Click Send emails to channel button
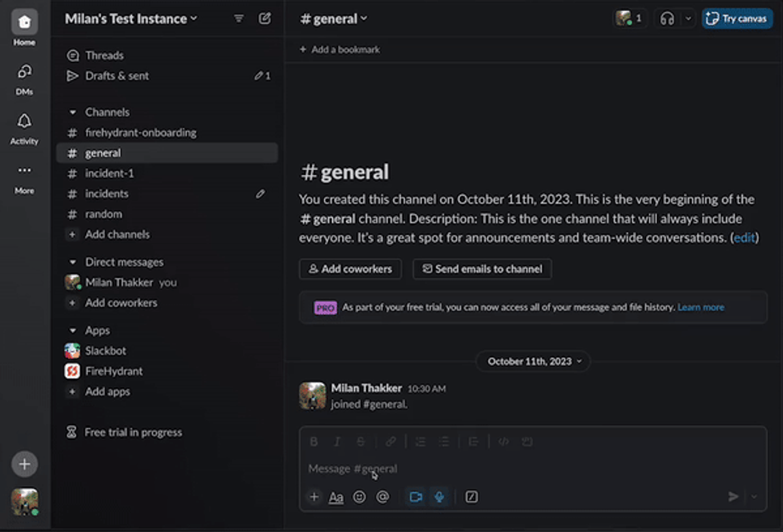 pyautogui.click(x=482, y=269)
